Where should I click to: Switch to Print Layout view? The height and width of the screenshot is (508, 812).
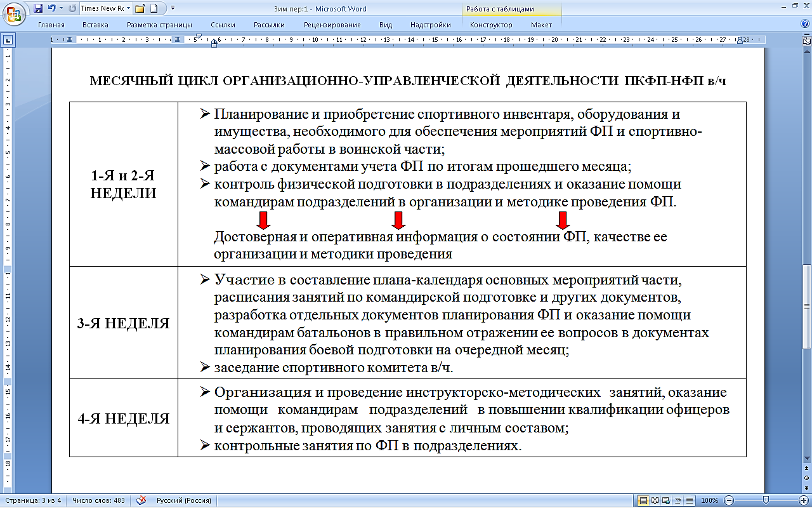tap(643, 500)
